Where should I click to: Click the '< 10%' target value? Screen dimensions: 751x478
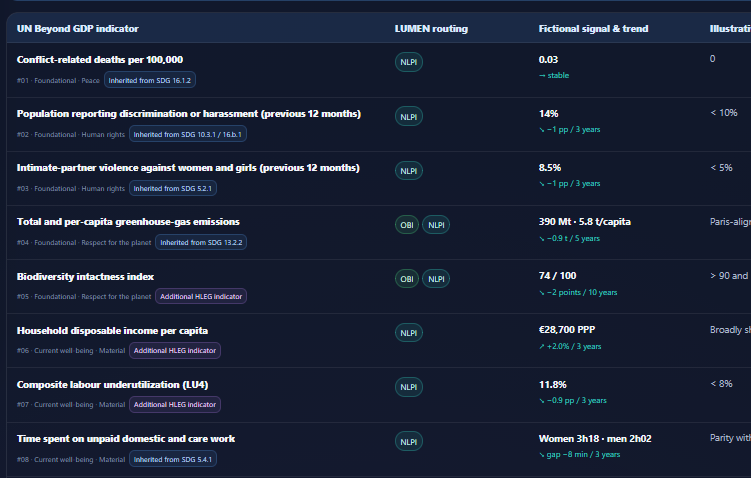(724, 113)
